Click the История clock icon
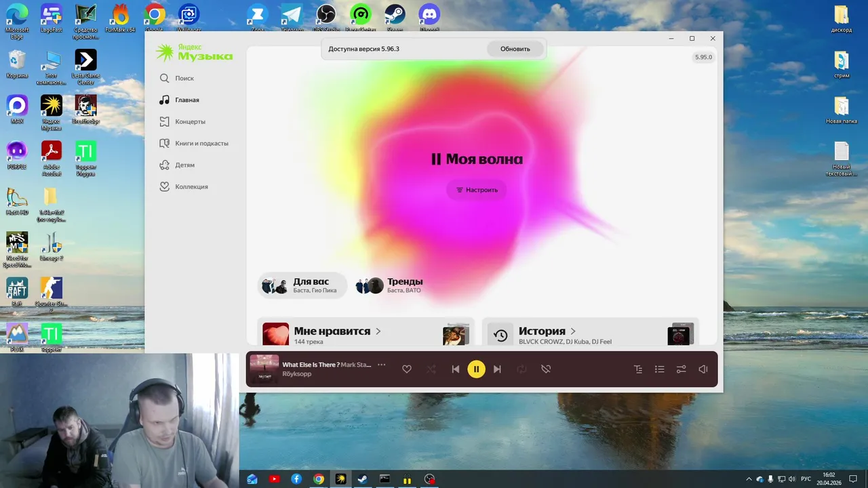Image resolution: width=868 pixels, height=488 pixels. click(500, 335)
